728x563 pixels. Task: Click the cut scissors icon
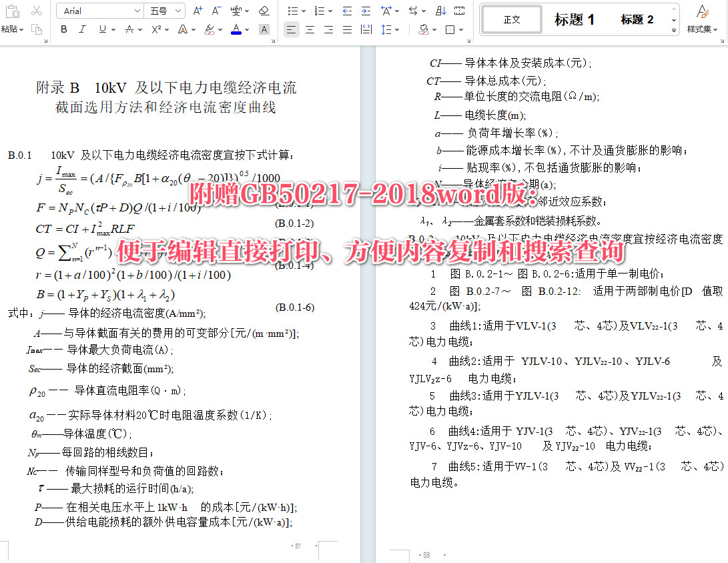point(36,11)
